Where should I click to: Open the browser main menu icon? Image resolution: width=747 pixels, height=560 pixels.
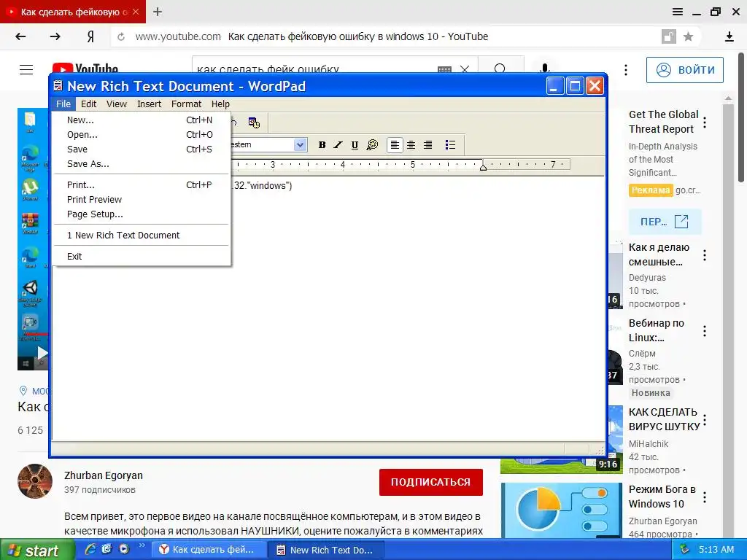tap(678, 12)
